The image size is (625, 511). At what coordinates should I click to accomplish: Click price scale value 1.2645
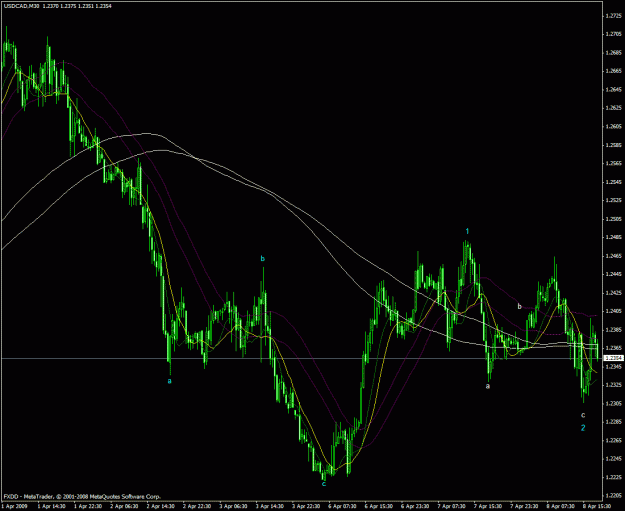(611, 90)
